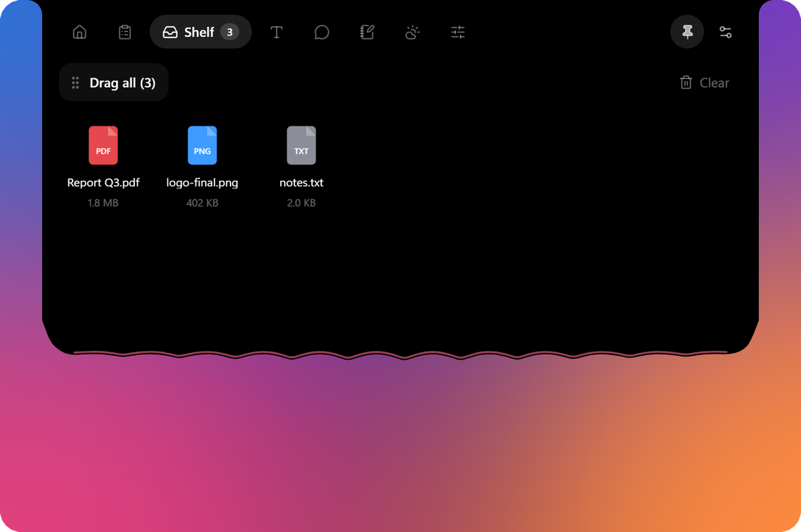Click the trash icon beside Clear

point(686,82)
